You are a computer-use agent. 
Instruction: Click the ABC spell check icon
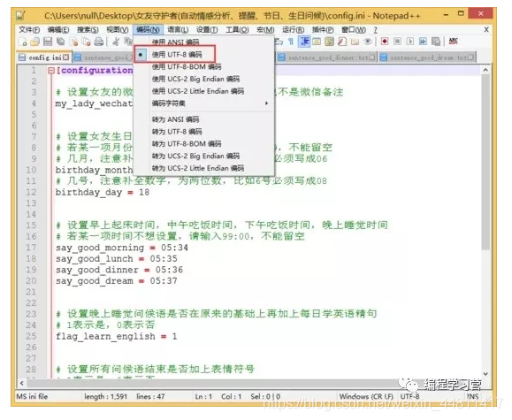click(x=454, y=42)
